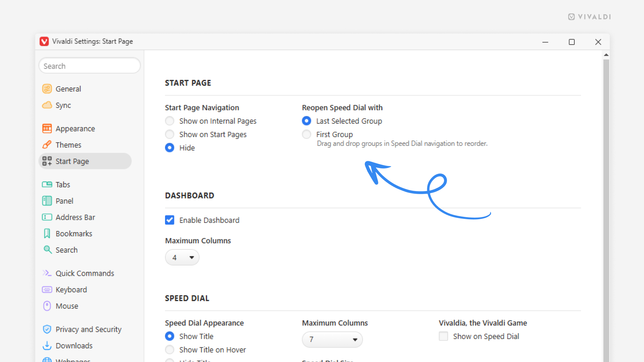This screenshot has width=644, height=362.
Task: Open Start Page settings section
Action: point(85,161)
